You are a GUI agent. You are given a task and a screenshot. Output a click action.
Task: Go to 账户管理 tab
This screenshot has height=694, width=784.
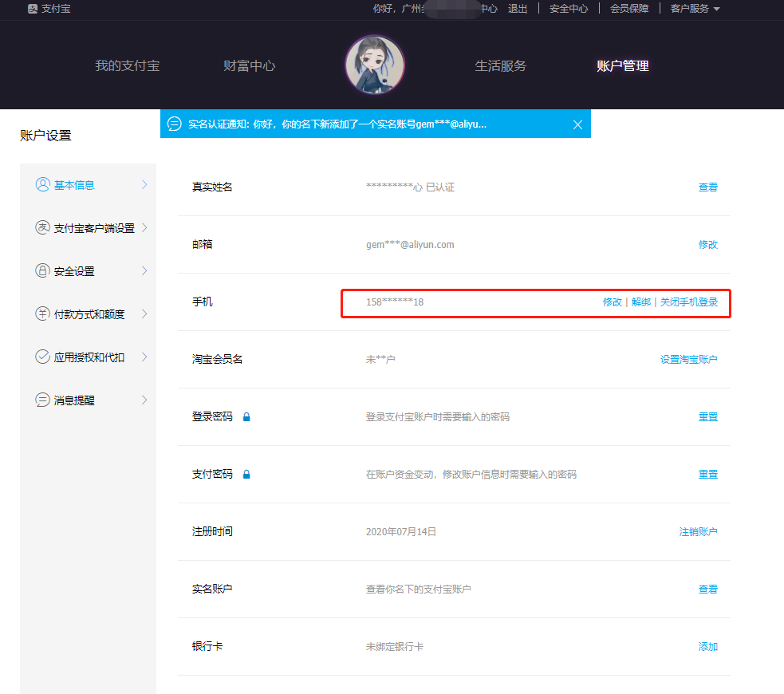(623, 65)
